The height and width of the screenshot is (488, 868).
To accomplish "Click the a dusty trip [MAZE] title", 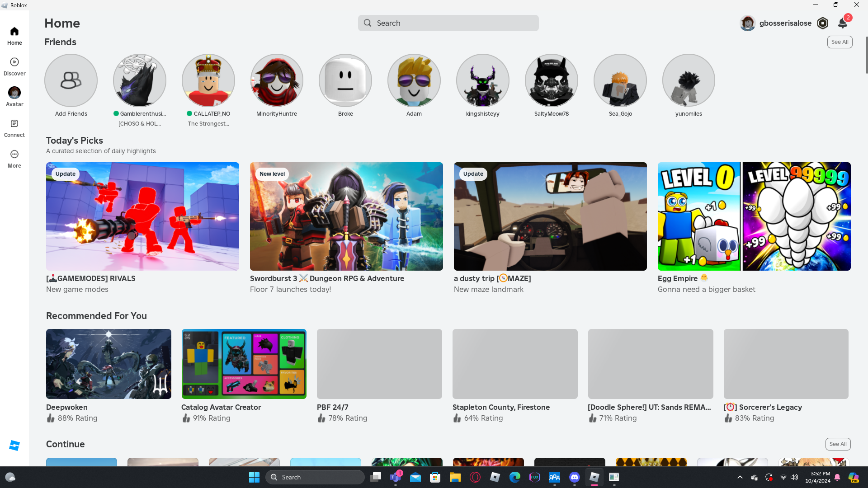I will click(x=492, y=278).
